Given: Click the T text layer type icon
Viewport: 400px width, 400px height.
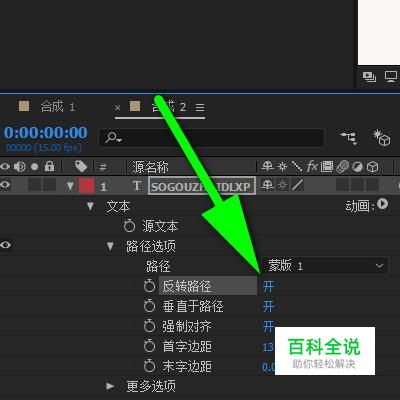Looking at the screenshot, I should point(137,186).
